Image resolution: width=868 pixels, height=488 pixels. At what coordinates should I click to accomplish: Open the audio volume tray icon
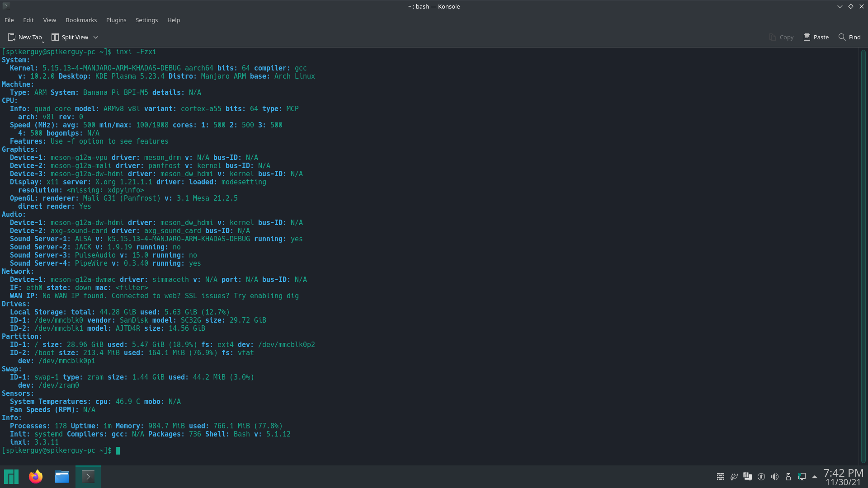[775, 477]
